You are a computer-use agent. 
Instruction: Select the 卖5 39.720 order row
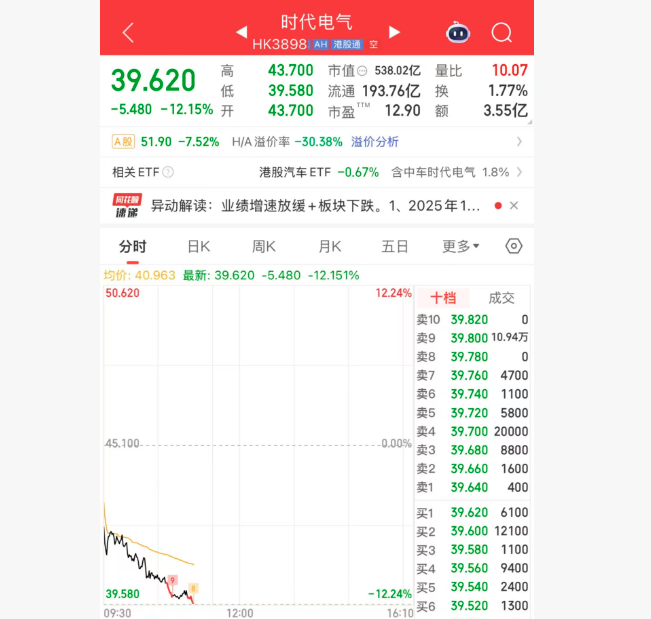[x=472, y=413]
